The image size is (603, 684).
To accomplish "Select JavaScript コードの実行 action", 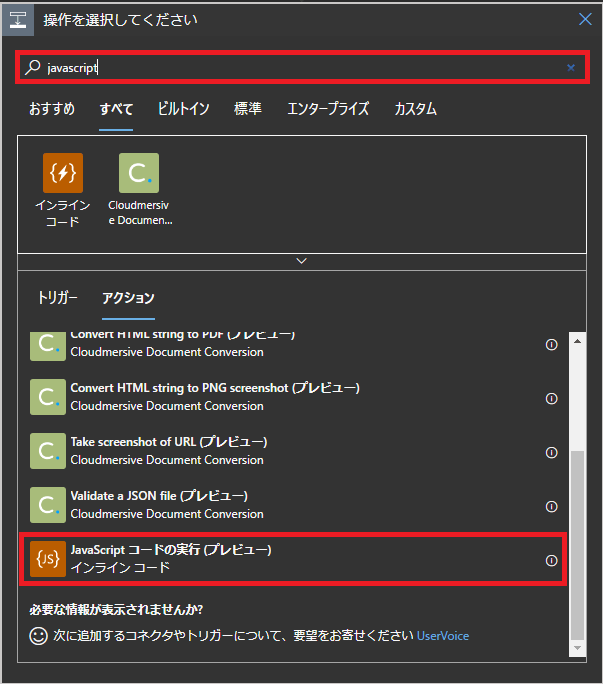I will [293, 559].
